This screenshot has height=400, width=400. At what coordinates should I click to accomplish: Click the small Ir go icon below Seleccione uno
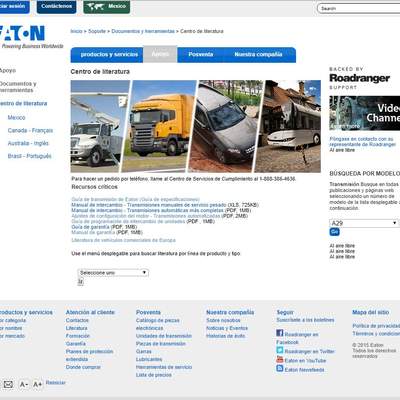point(81,282)
